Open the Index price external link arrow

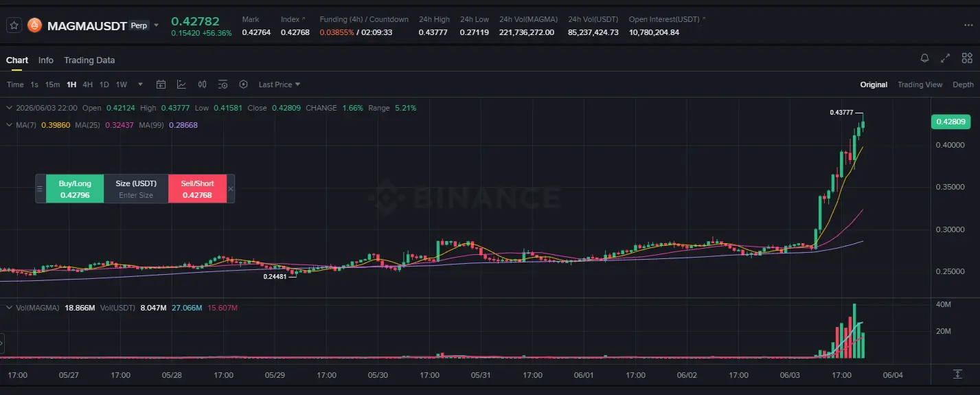point(304,19)
